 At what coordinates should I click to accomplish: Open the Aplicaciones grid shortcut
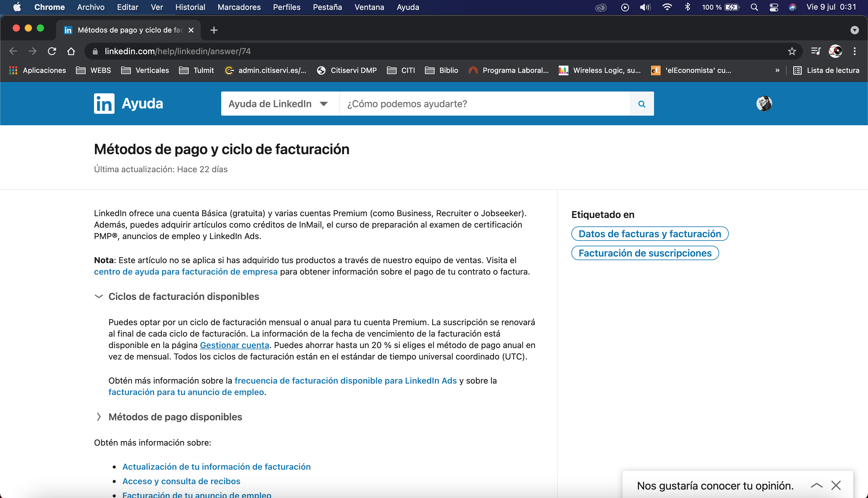(37, 70)
